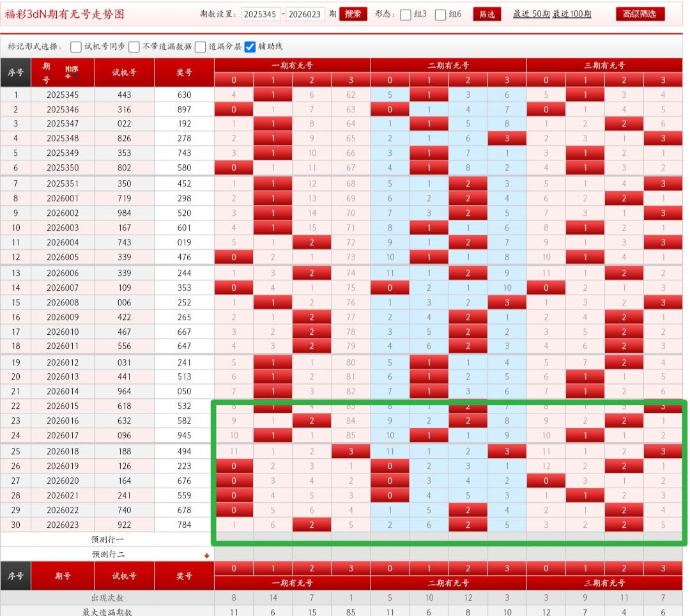Click the top 奖号 column header
Screen dimensions: 690x616
[x=184, y=72]
